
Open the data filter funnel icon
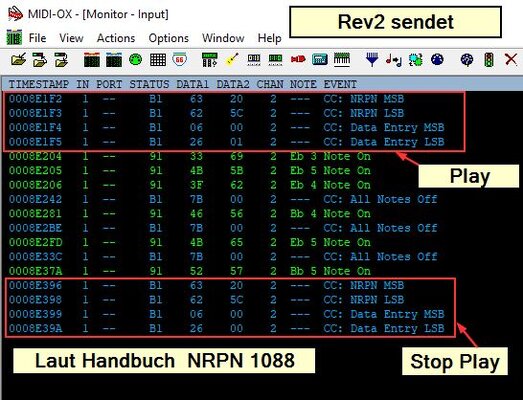372,60
